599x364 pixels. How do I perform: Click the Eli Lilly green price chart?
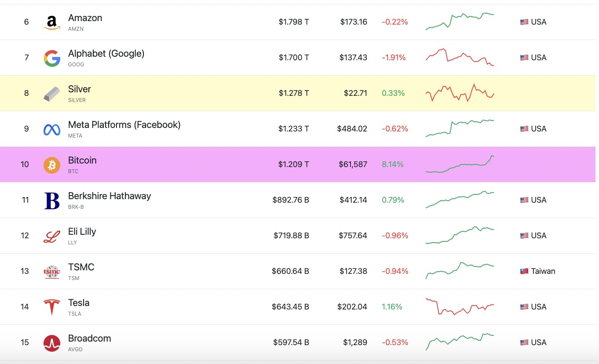pos(460,235)
